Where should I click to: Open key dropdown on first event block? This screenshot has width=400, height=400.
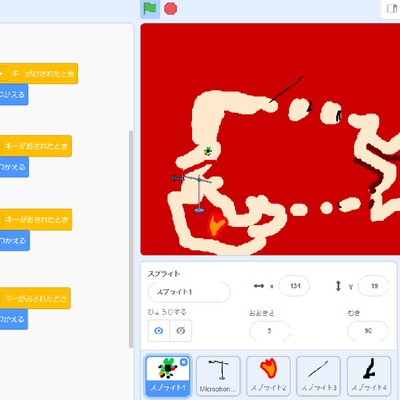pos(3,74)
